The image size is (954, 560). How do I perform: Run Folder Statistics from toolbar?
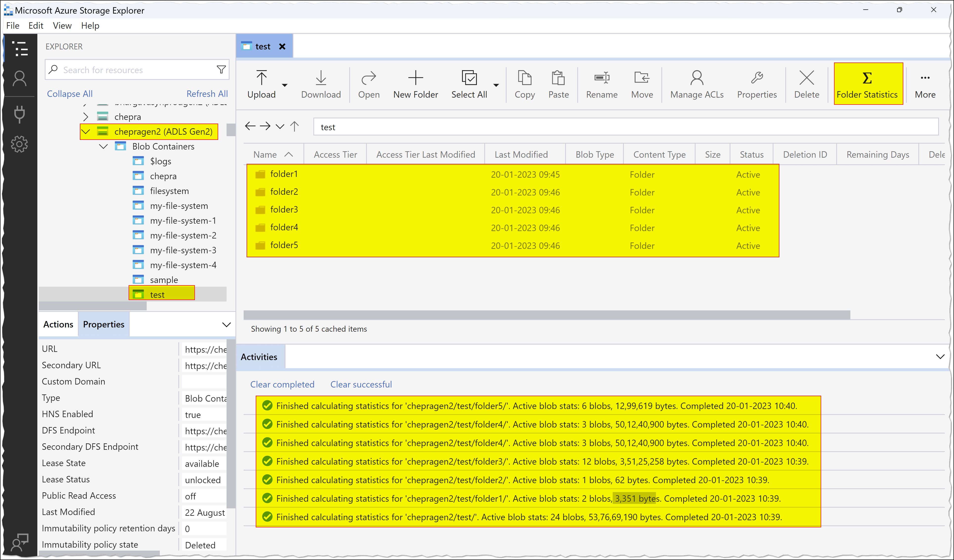point(867,84)
